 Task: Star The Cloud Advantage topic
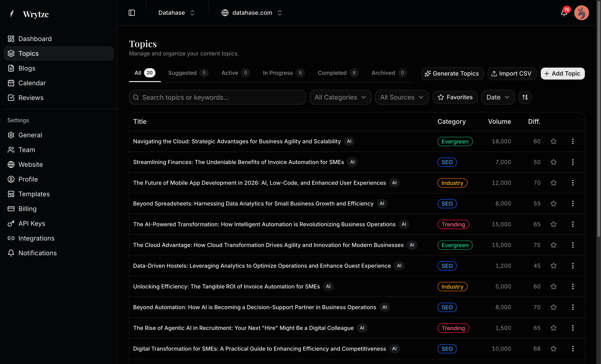click(553, 245)
